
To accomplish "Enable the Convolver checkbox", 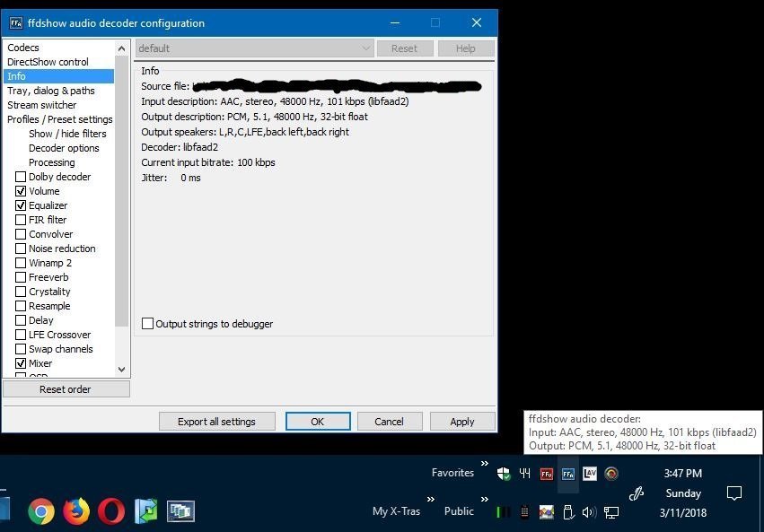I will [x=21, y=234].
